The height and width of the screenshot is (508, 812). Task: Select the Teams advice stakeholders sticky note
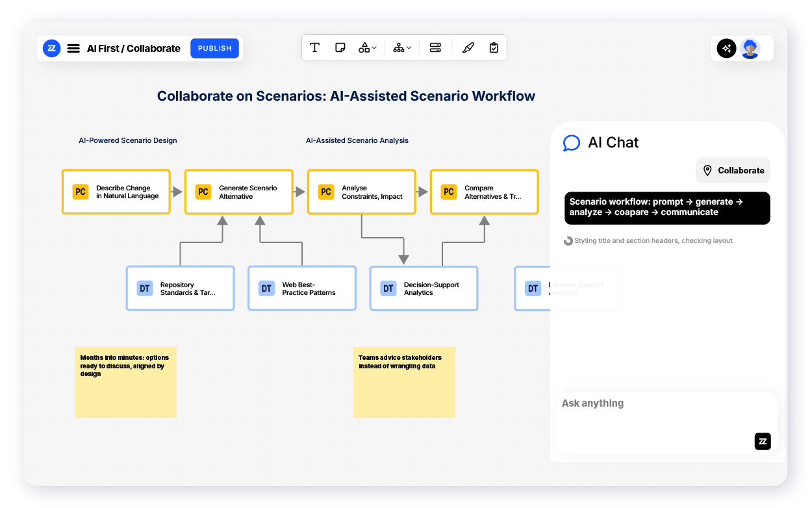pos(404,382)
